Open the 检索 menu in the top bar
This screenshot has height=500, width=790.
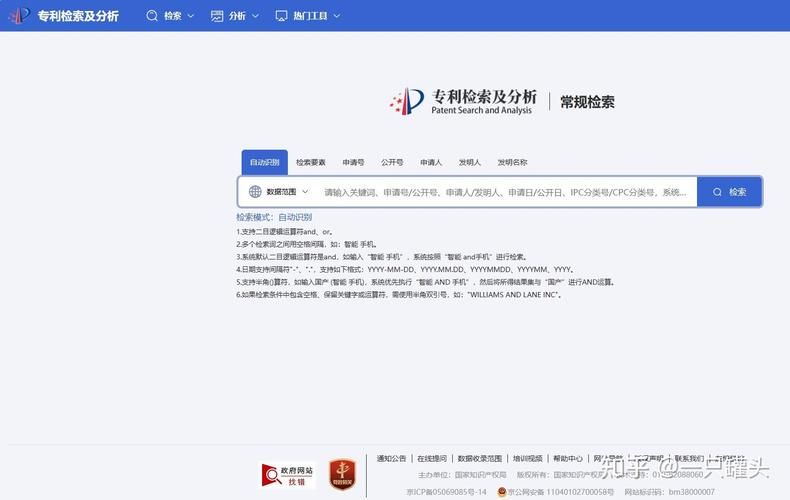[x=170, y=16]
